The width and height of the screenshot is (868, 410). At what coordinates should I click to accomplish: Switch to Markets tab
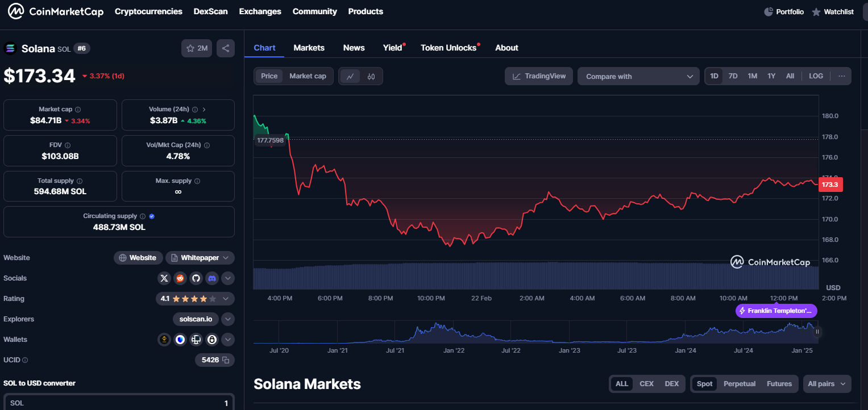pos(309,48)
